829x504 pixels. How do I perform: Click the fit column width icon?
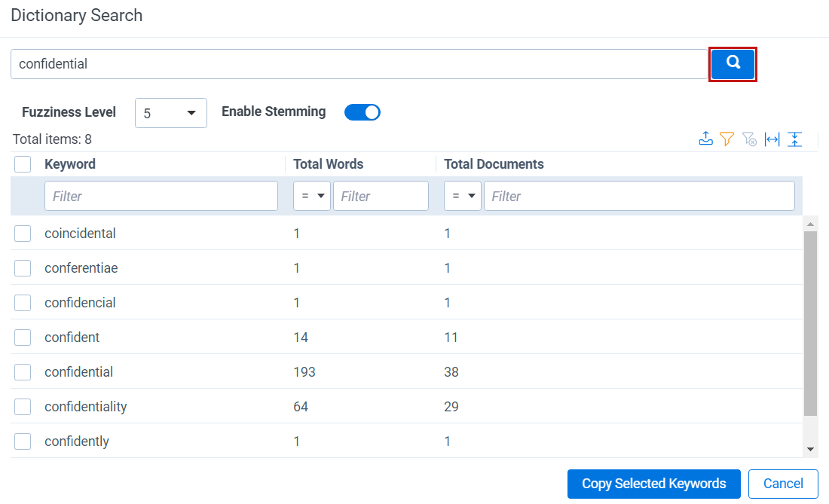coord(772,139)
